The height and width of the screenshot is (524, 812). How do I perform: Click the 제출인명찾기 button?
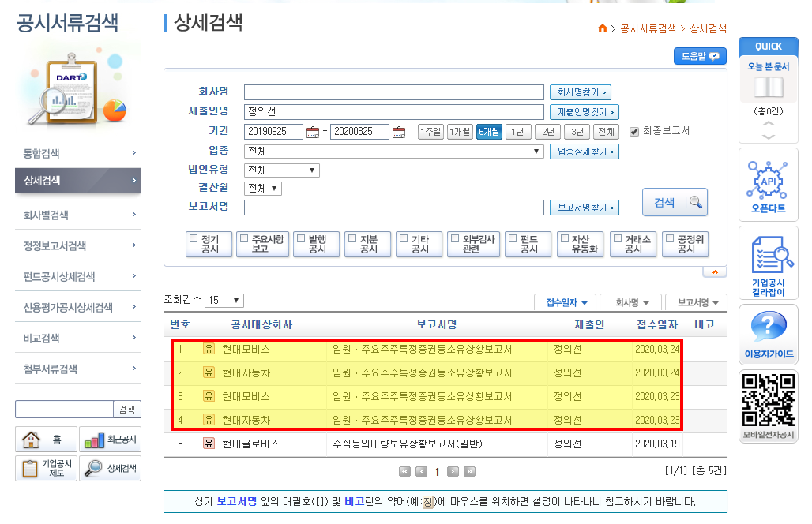tap(585, 112)
